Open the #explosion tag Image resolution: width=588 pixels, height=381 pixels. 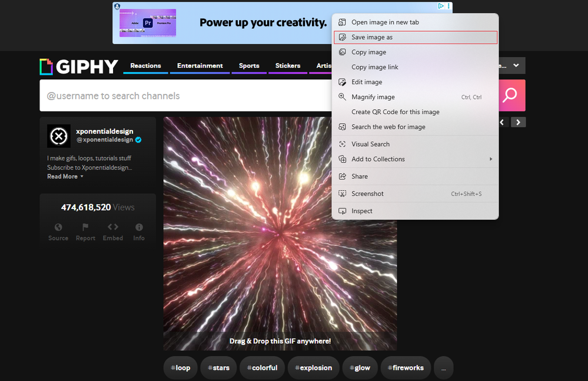(314, 368)
